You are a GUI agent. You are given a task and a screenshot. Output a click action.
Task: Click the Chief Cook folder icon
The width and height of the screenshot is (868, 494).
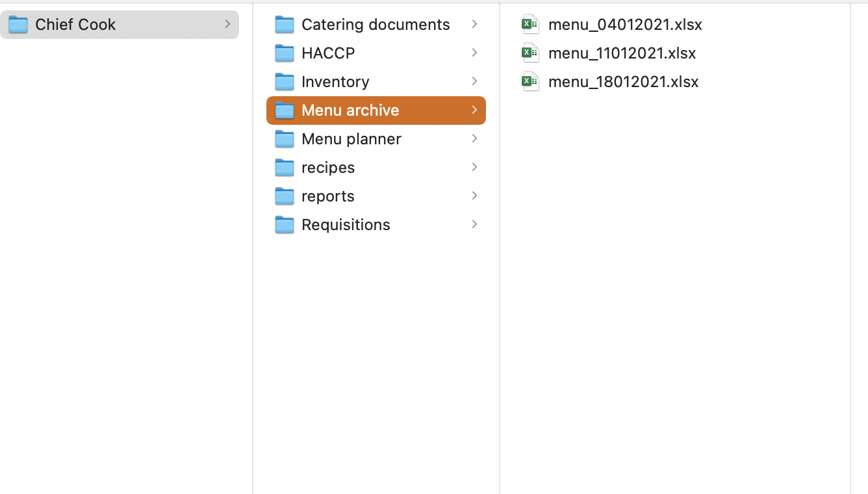click(x=18, y=25)
